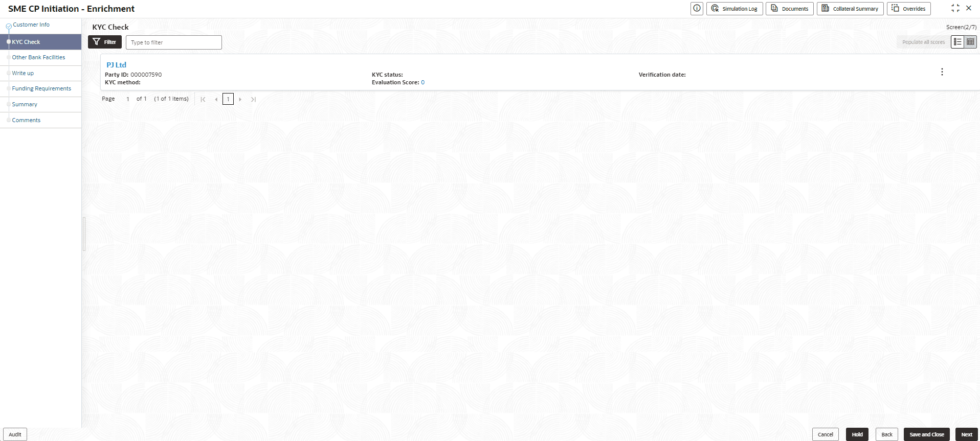Open the Overrides panel
This screenshot has width=980, height=441.
pyautogui.click(x=909, y=9)
